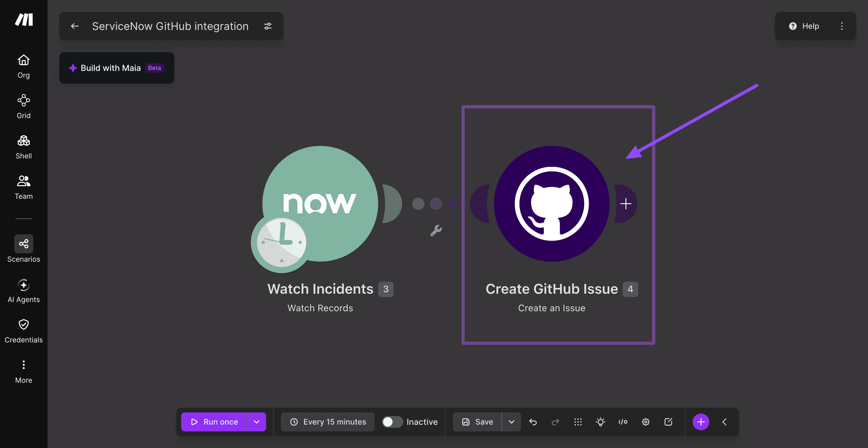
Task: Save the scenario
Action: pos(477,422)
